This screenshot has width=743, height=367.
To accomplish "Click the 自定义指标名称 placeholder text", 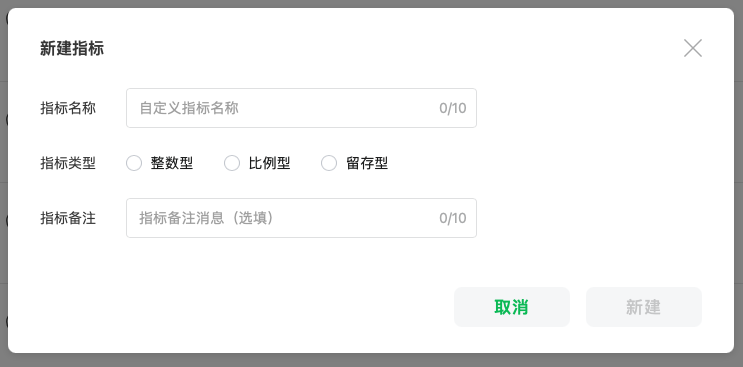I will click(x=189, y=108).
